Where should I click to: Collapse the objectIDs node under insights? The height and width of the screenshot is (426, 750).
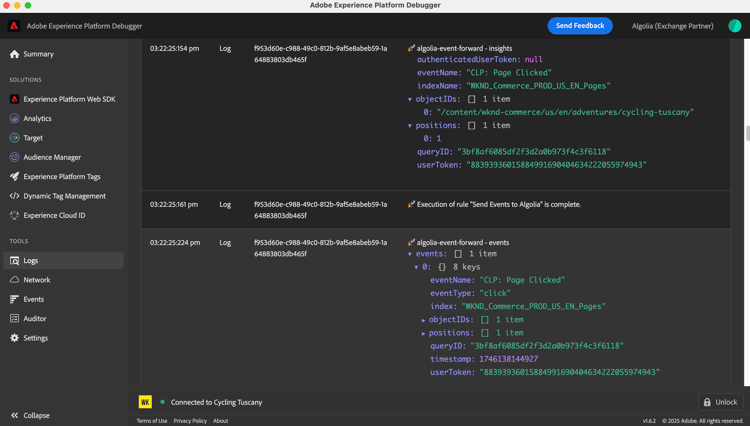410,99
